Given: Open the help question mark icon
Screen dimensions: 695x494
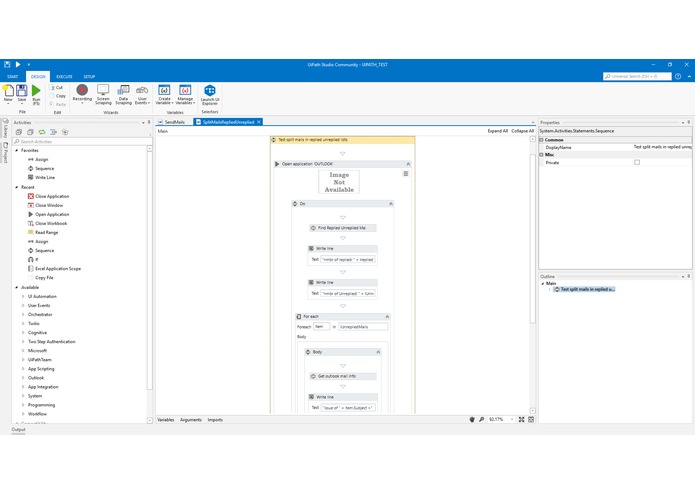Looking at the screenshot, I should [x=678, y=76].
